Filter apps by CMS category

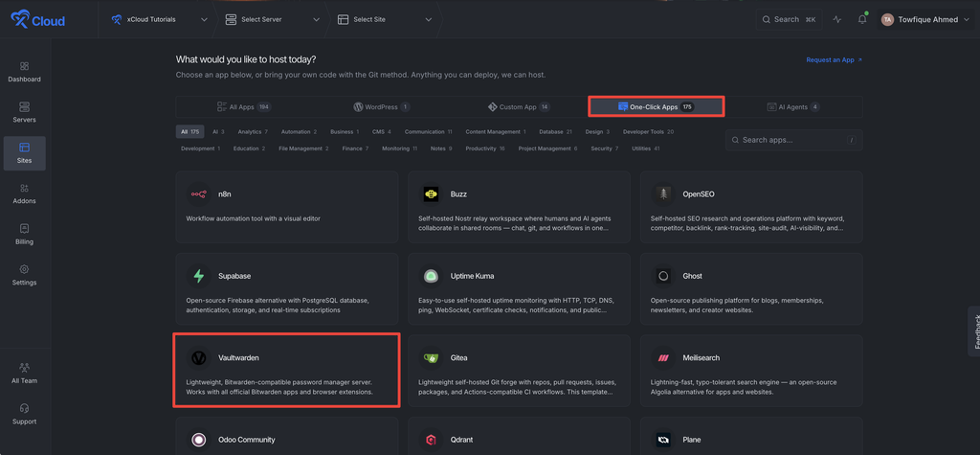pos(381,132)
